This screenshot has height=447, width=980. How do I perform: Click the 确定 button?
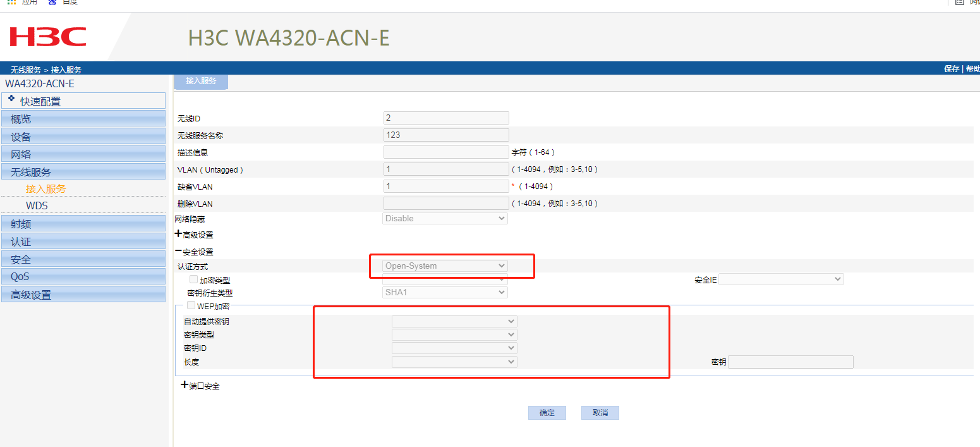pyautogui.click(x=547, y=413)
